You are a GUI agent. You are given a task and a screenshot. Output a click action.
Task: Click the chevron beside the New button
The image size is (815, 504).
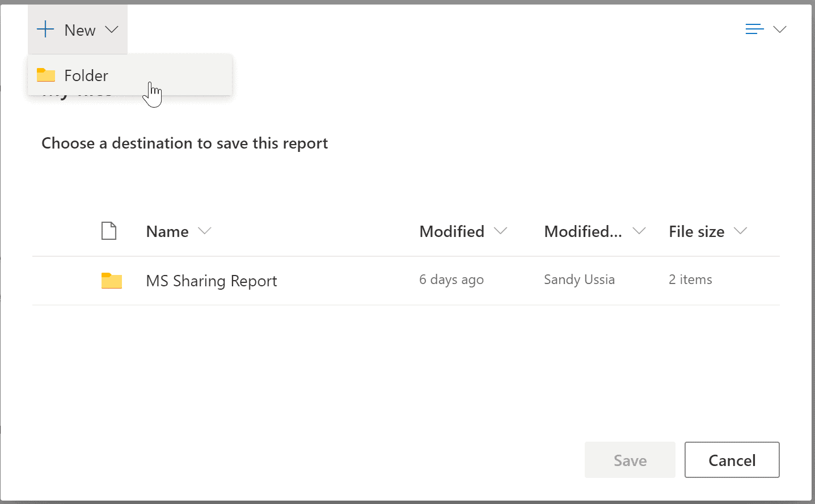tap(112, 29)
